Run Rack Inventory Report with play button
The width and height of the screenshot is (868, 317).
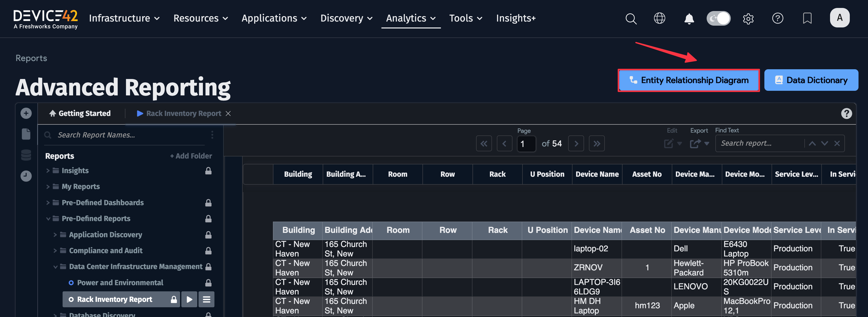(x=189, y=300)
